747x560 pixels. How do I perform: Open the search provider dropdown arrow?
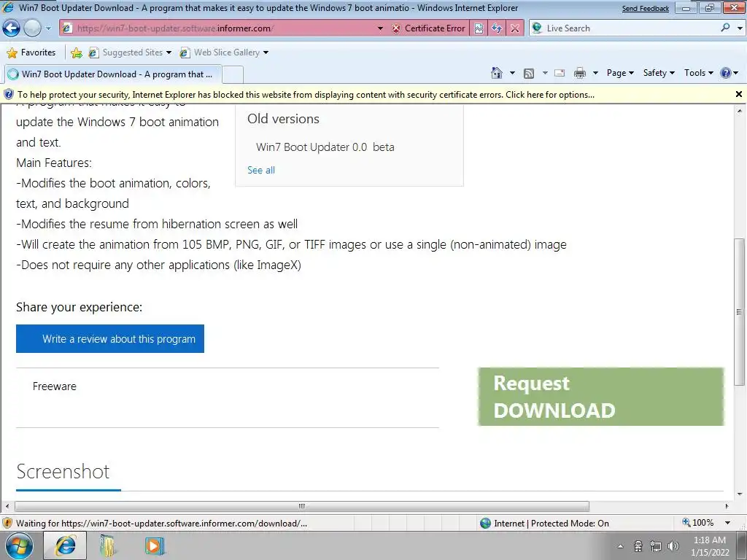point(740,28)
